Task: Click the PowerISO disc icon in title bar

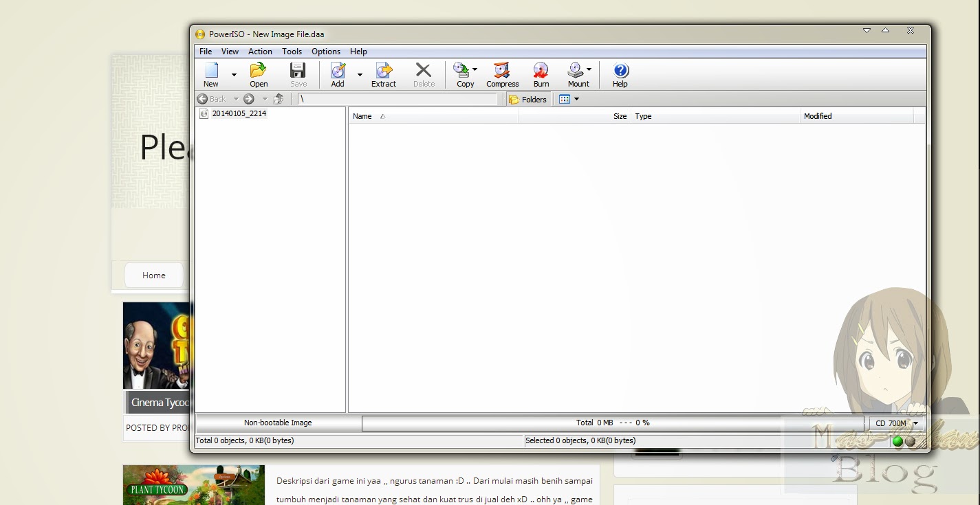Action: (200, 34)
